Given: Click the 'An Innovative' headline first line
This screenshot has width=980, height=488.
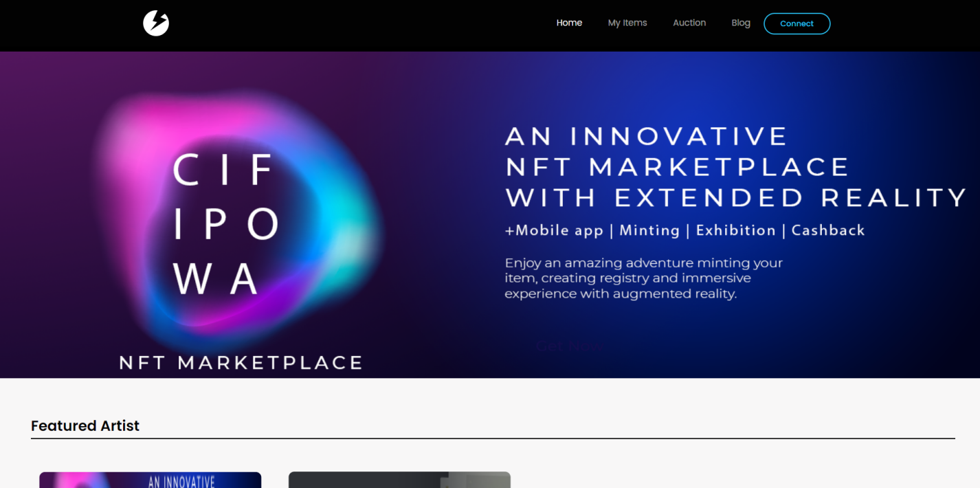Looking at the screenshot, I should click(646, 136).
